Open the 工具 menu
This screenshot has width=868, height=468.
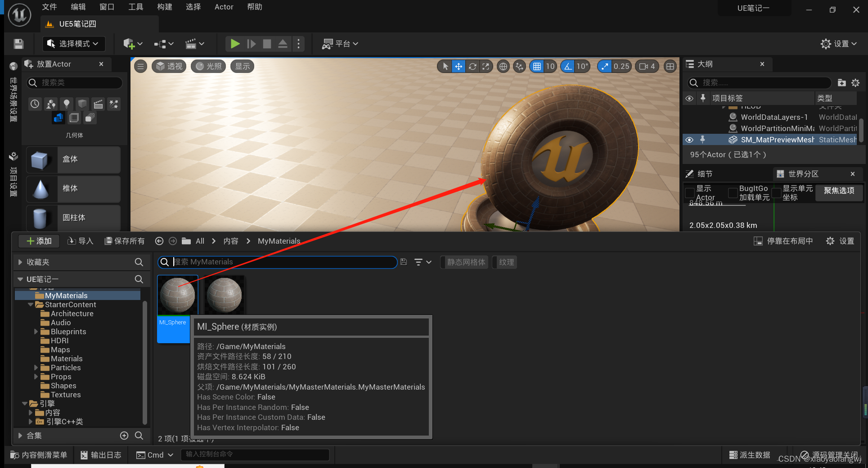[136, 7]
